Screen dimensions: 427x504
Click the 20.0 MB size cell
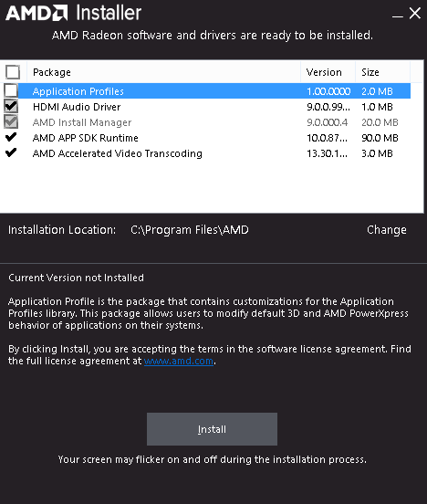[380, 122]
